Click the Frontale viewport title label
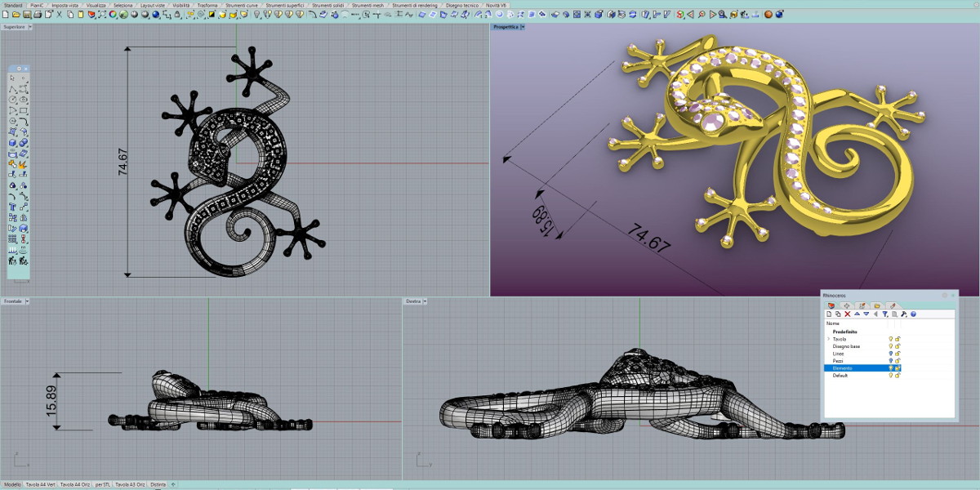This screenshot has width=980, height=490. tap(12, 301)
